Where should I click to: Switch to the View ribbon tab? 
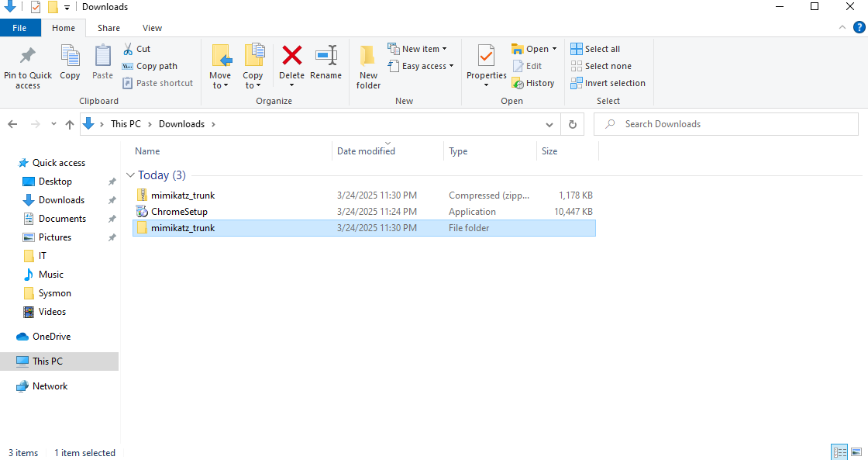[152, 28]
